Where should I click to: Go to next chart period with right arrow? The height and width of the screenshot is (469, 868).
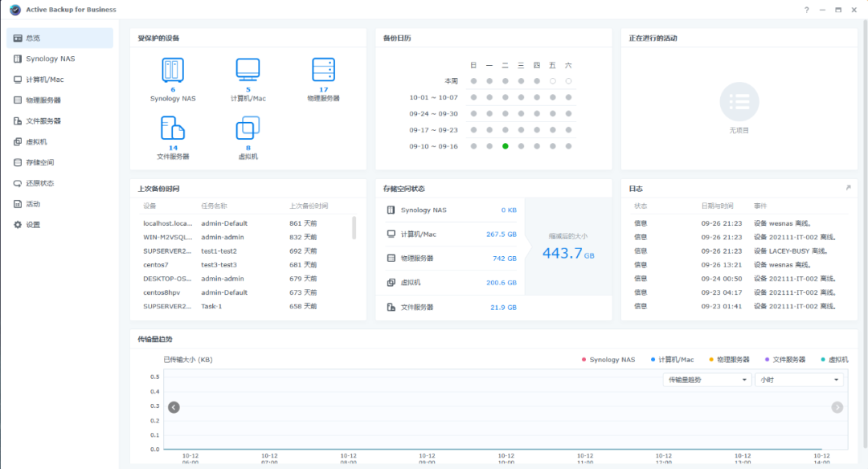click(837, 408)
